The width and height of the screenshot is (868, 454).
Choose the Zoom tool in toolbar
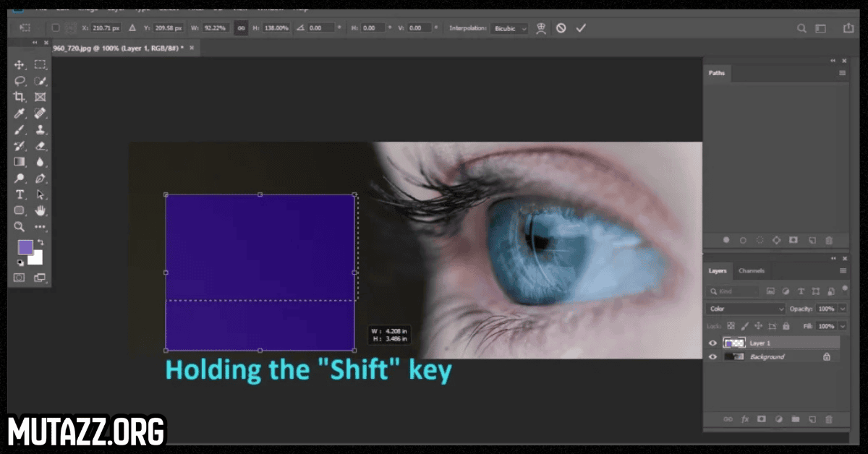point(20,226)
